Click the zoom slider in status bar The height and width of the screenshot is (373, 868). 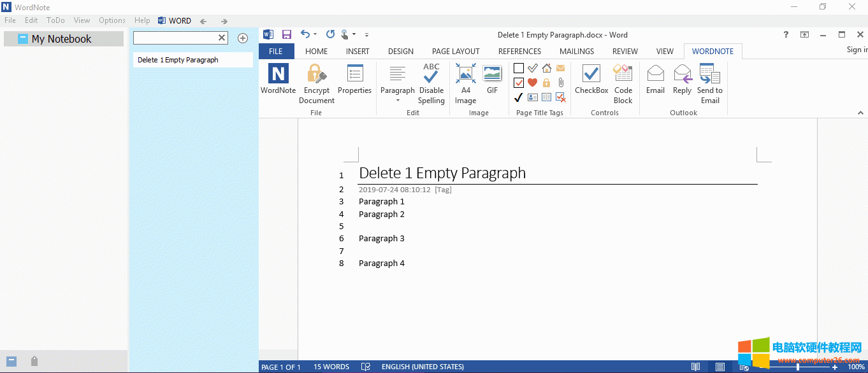(x=798, y=367)
